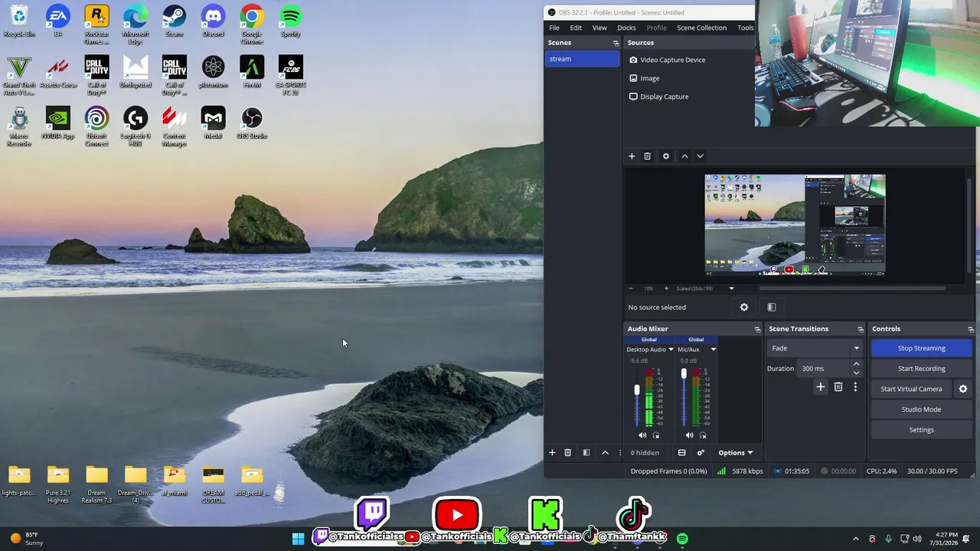Toggle Studio Mode

[921, 409]
